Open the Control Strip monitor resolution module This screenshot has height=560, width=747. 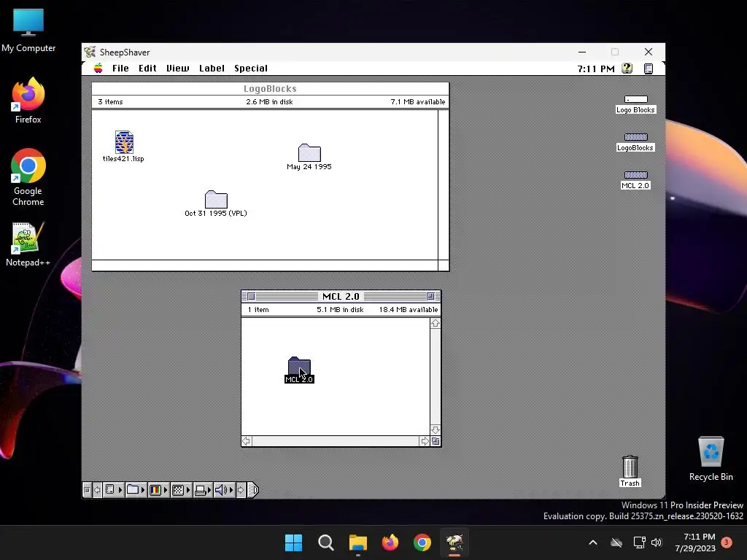coord(181,490)
